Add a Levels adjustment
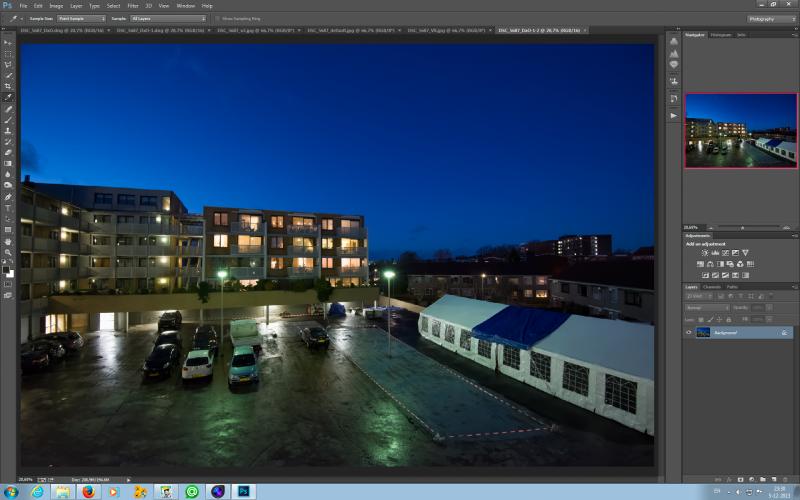This screenshot has height=500, width=800. (715, 253)
